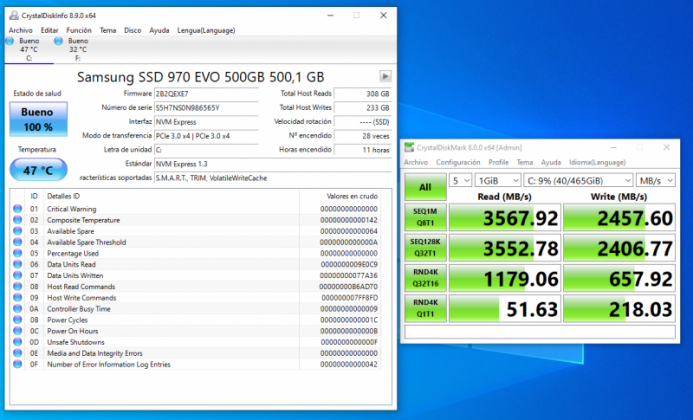
Task: Click the empty comment field in CrystalDiskMark
Action: (540, 332)
